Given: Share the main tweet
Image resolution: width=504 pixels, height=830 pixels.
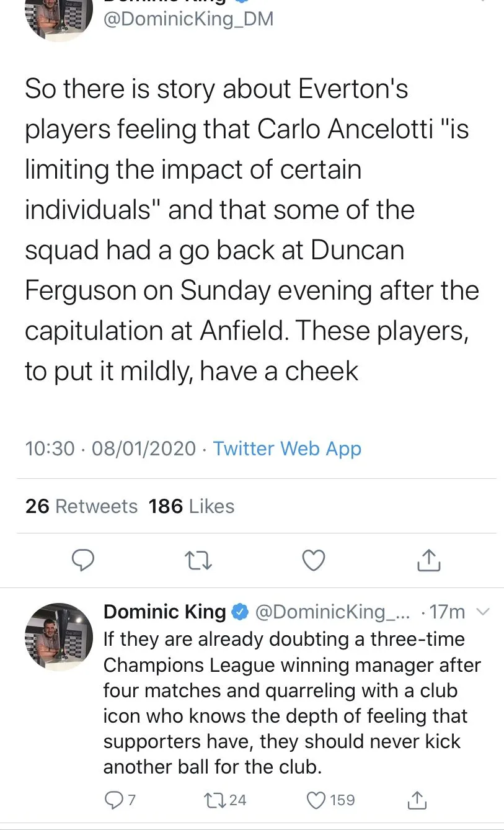Looking at the screenshot, I should 428,560.
